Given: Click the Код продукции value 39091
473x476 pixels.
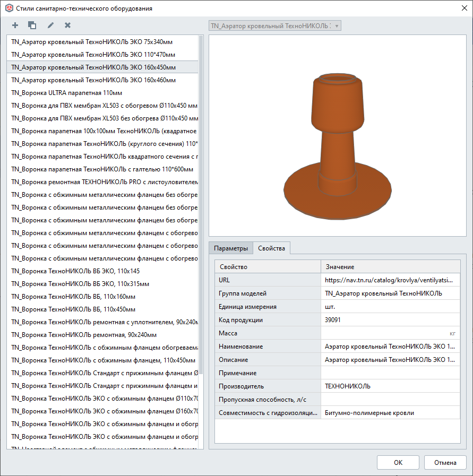Looking at the screenshot, I should 390,320.
